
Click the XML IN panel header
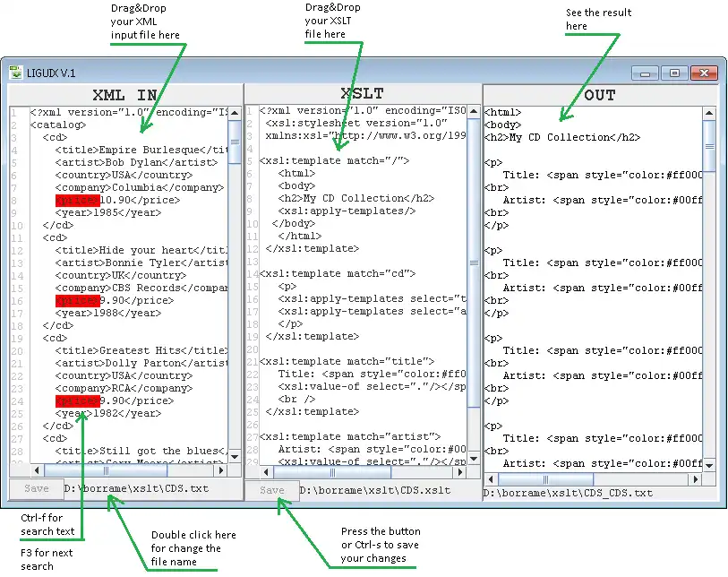(125, 95)
